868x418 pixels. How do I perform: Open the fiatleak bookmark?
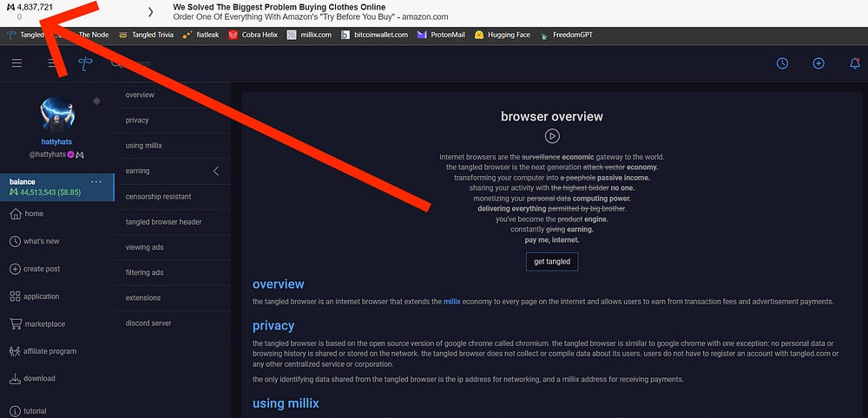(x=201, y=35)
